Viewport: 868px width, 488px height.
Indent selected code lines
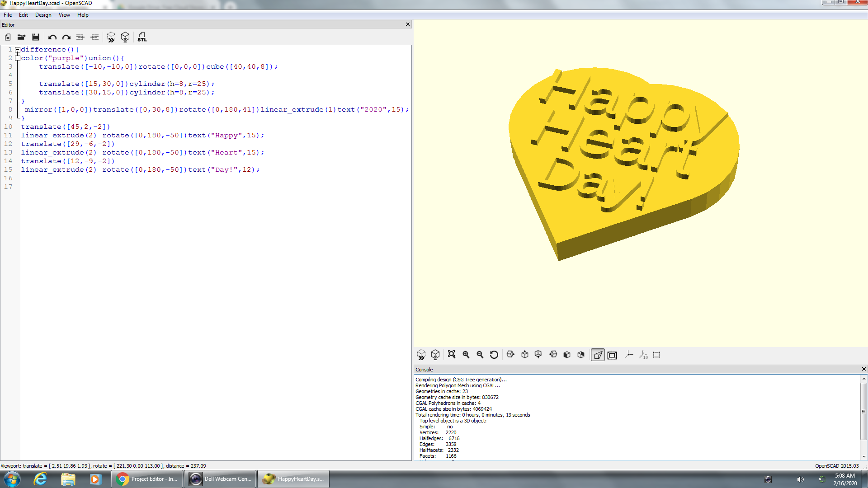tap(94, 37)
